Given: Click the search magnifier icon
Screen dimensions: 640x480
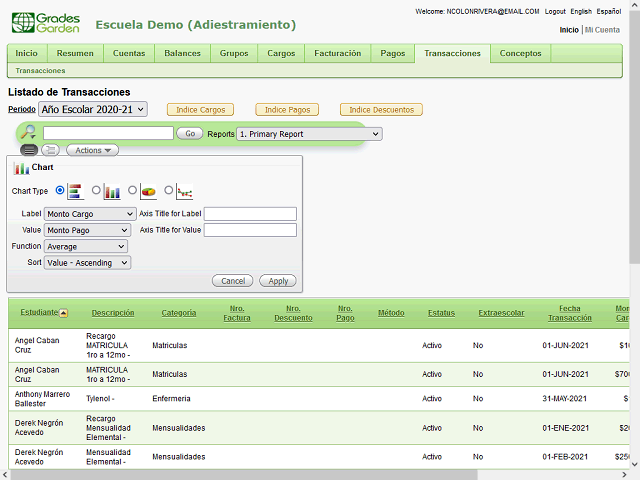Looking at the screenshot, I should click(x=28, y=133).
